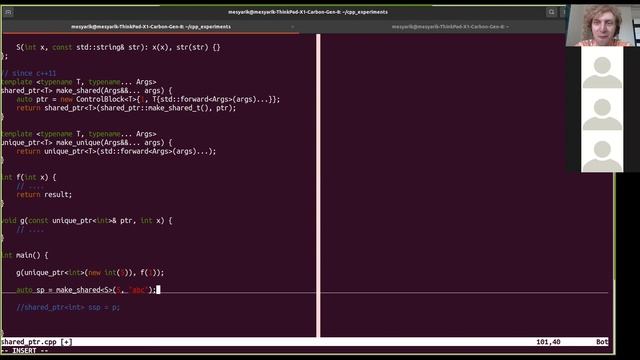Viewport: 640px width, 360px height.
Task: Click the 'unique_ptr<T> make_unique(Args&&... args) {' line
Action: [87, 143]
